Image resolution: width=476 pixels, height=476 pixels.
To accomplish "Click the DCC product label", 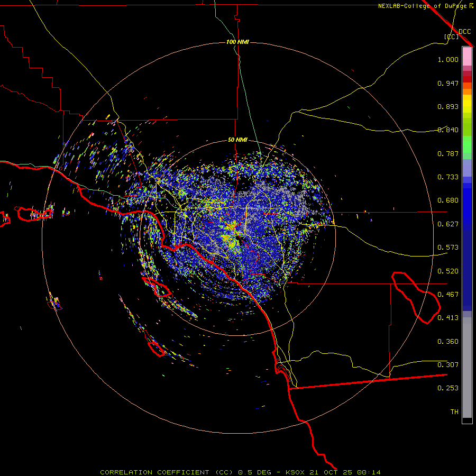I will [x=464, y=32].
